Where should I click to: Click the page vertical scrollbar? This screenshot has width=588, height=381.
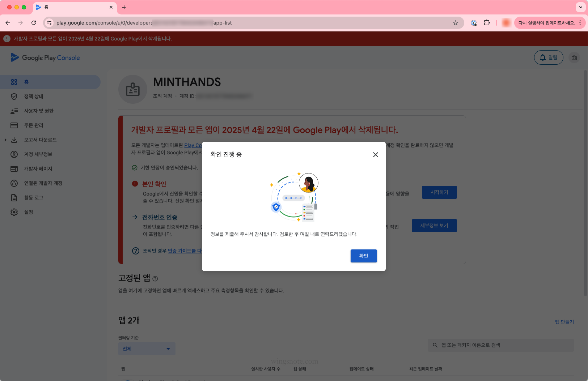pyautogui.click(x=585, y=183)
